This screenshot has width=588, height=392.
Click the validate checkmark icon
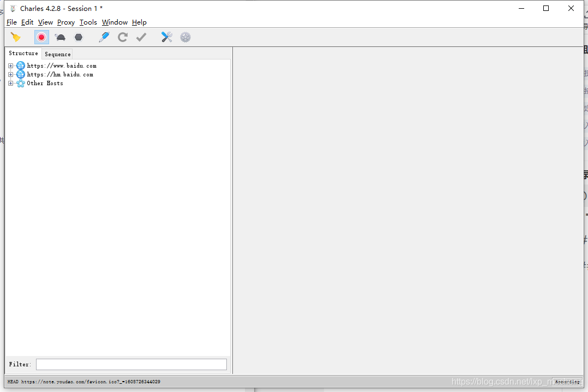[141, 37]
